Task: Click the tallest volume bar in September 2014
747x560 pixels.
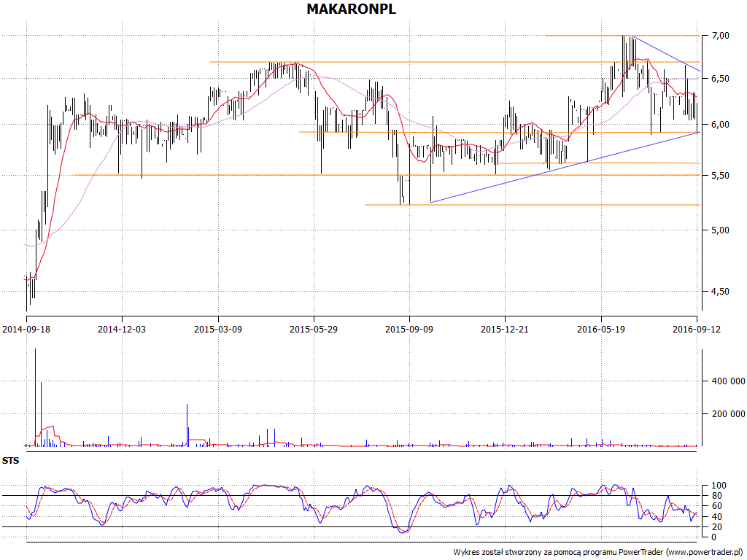Action: (35, 397)
